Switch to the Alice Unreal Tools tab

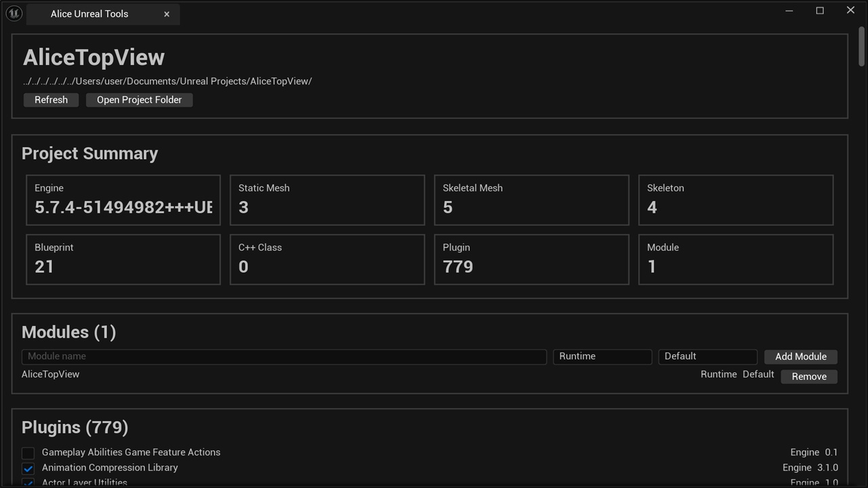[103, 14]
